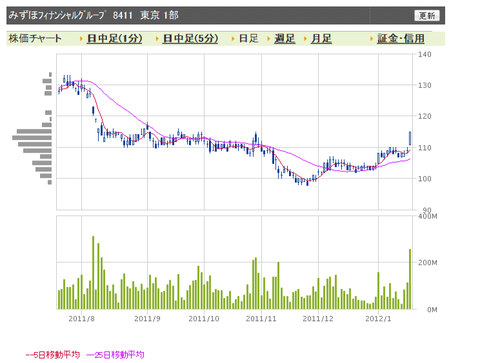This screenshot has height=363, width=480.
Task: Click the 2011/8 date axis label
Action: tap(82, 319)
